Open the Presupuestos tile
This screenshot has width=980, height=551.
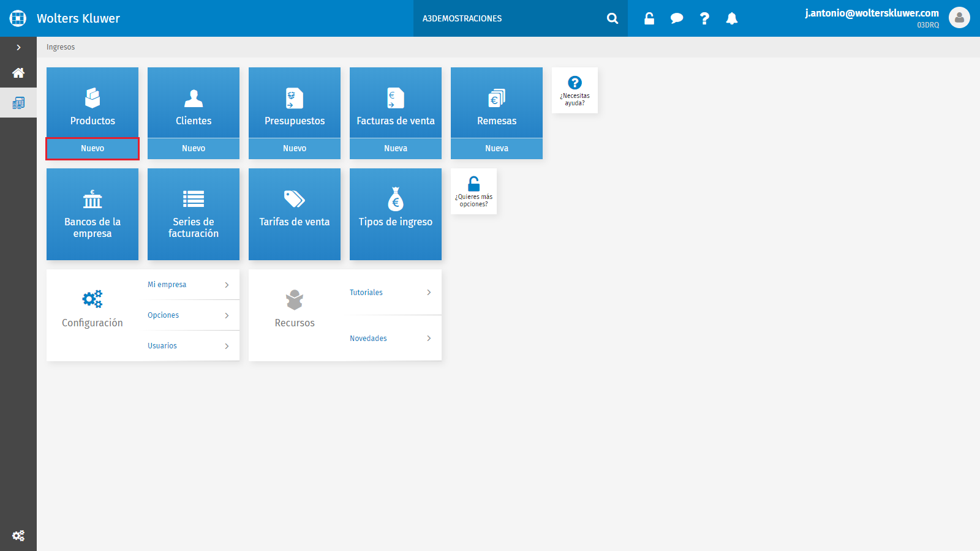tap(295, 102)
